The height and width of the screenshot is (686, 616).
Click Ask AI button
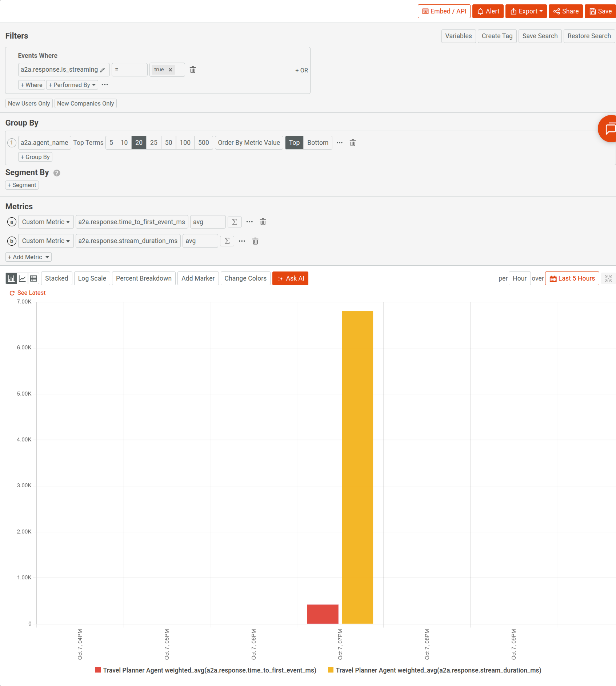[290, 278]
